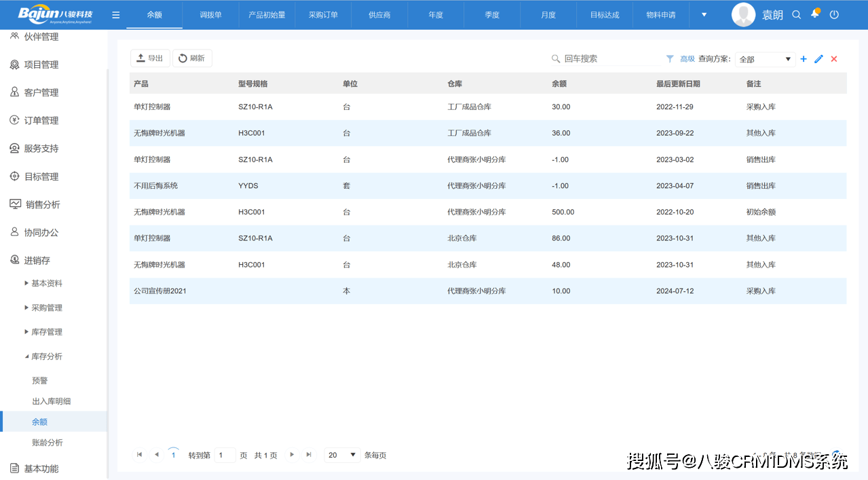The image size is (868, 480).
Task: Expand more tabs with header dropdown arrow
Action: pyautogui.click(x=704, y=15)
